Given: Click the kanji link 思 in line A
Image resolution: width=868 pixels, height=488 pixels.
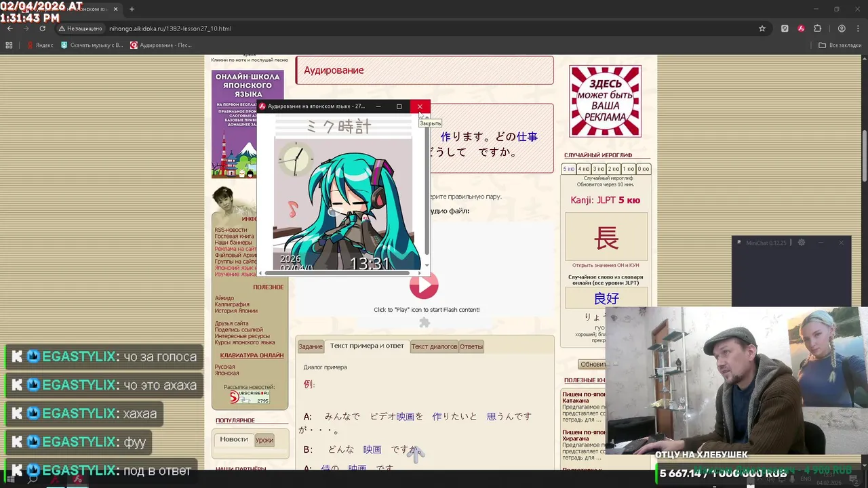Looking at the screenshot, I should tap(492, 416).
